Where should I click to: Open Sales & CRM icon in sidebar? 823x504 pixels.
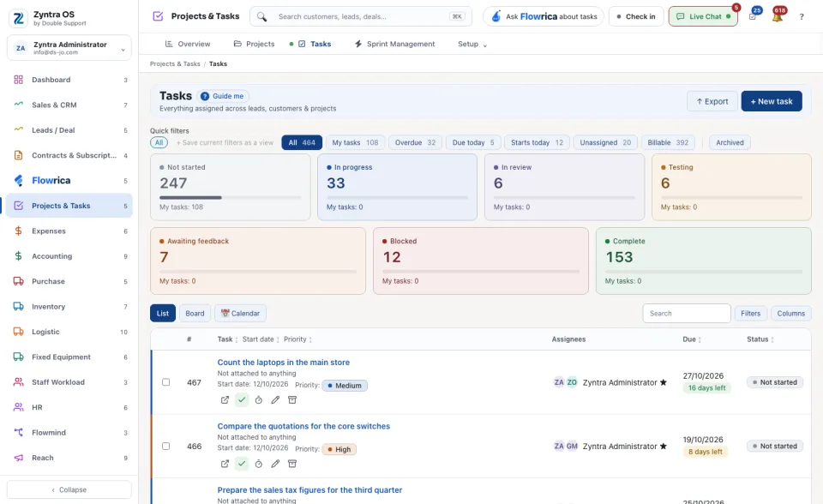[18, 105]
